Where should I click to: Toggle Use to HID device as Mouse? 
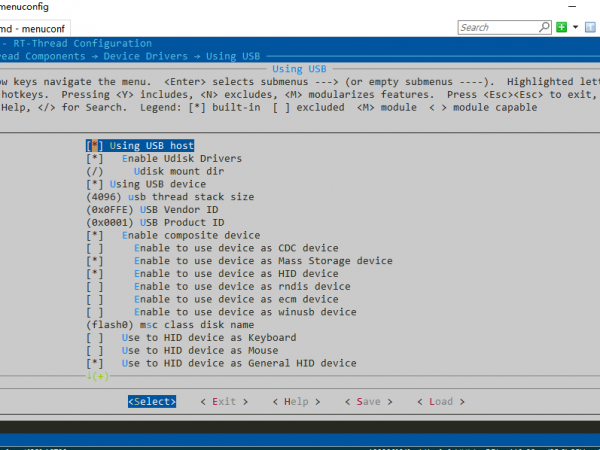pos(94,351)
